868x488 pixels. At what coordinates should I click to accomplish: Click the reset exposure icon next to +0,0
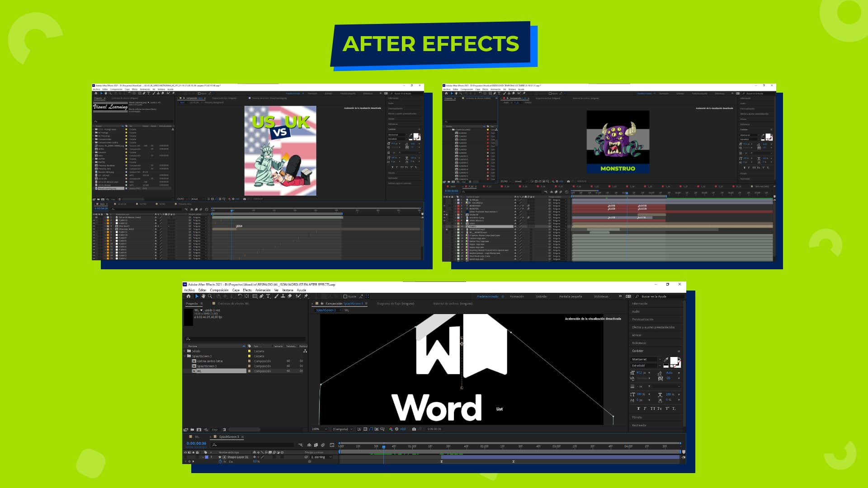(396, 429)
